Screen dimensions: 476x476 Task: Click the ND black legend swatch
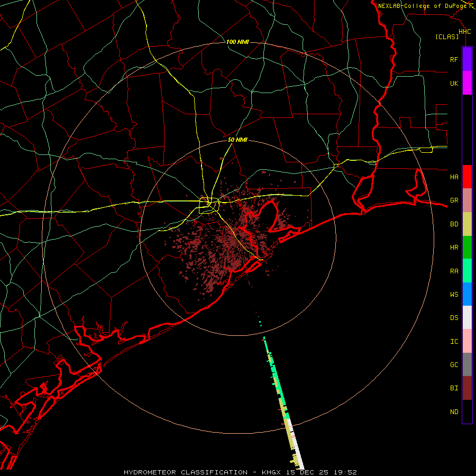tap(467, 411)
